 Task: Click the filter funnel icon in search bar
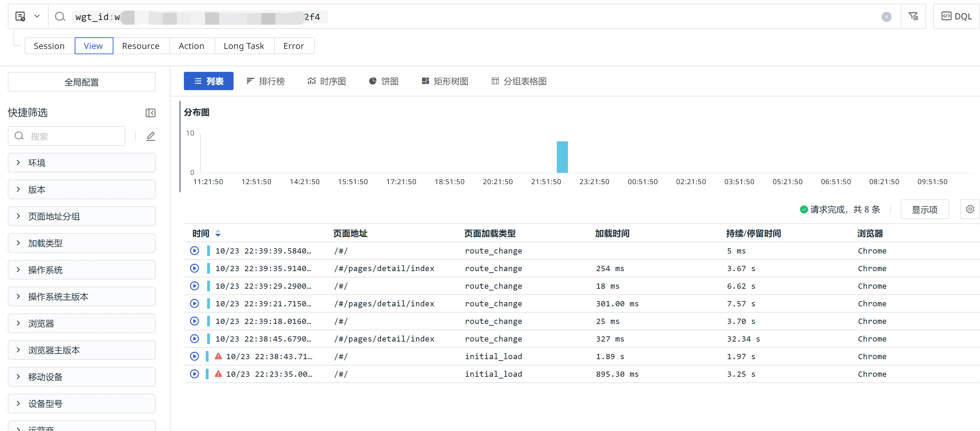pyautogui.click(x=913, y=16)
